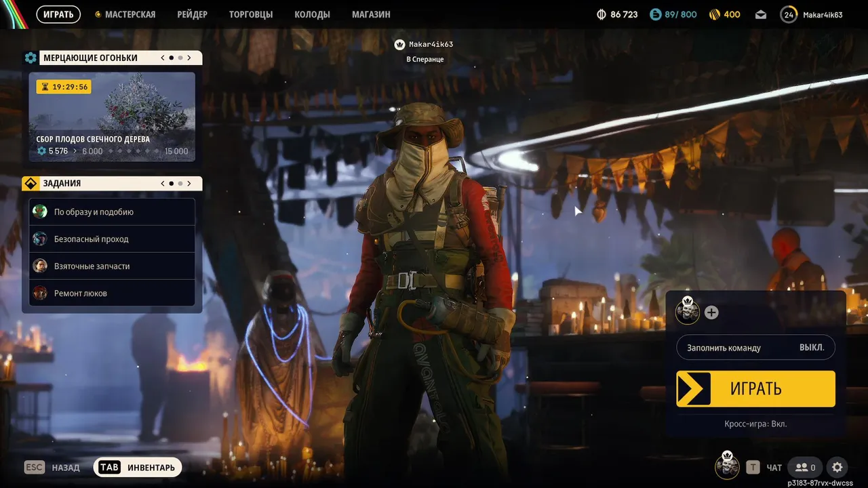Go to previous event with left chevron
Image resolution: width=868 pixels, height=488 pixels.
(x=163, y=58)
